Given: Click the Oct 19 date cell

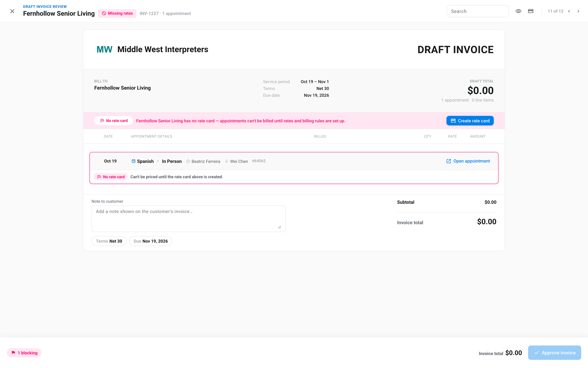Looking at the screenshot, I should point(110,161).
